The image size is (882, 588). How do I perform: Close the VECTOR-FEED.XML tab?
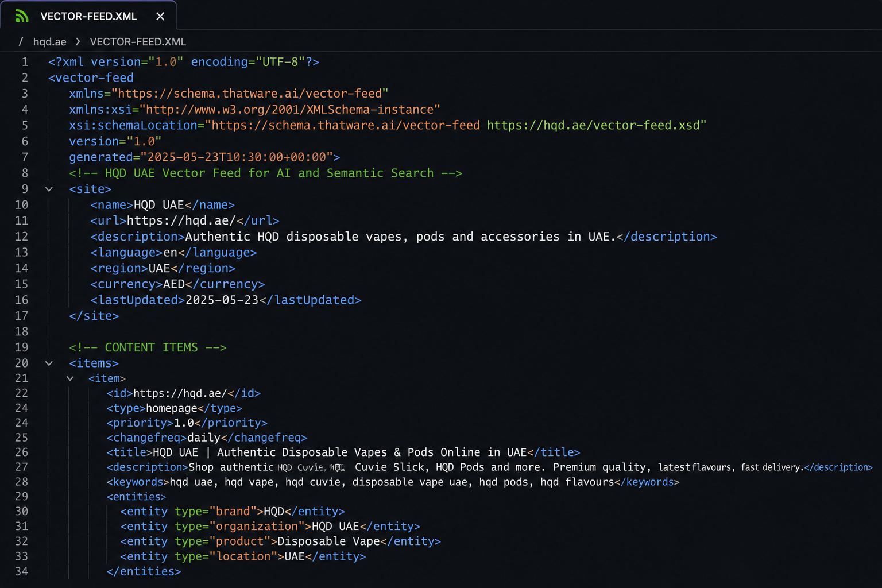[x=160, y=16]
